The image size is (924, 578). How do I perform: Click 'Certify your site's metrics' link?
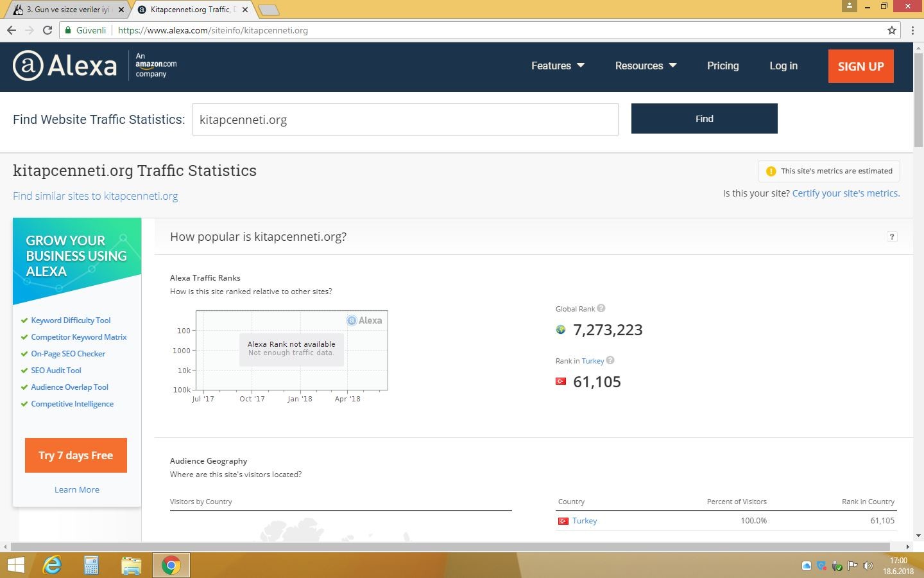coord(846,193)
